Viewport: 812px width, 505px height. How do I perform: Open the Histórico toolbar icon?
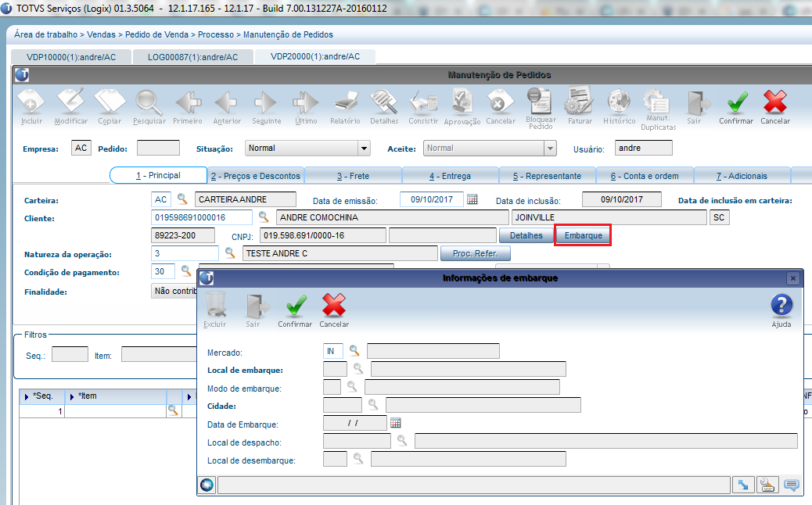coord(619,106)
